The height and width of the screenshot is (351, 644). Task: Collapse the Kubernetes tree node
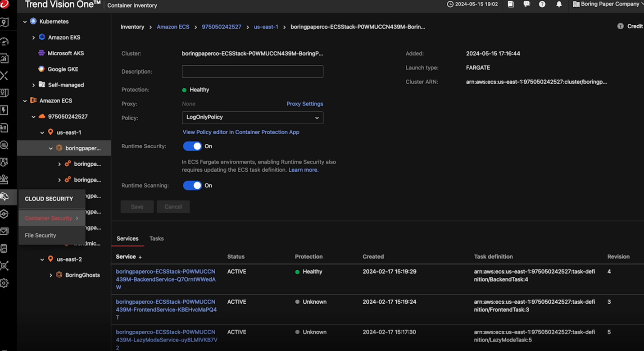(x=25, y=22)
